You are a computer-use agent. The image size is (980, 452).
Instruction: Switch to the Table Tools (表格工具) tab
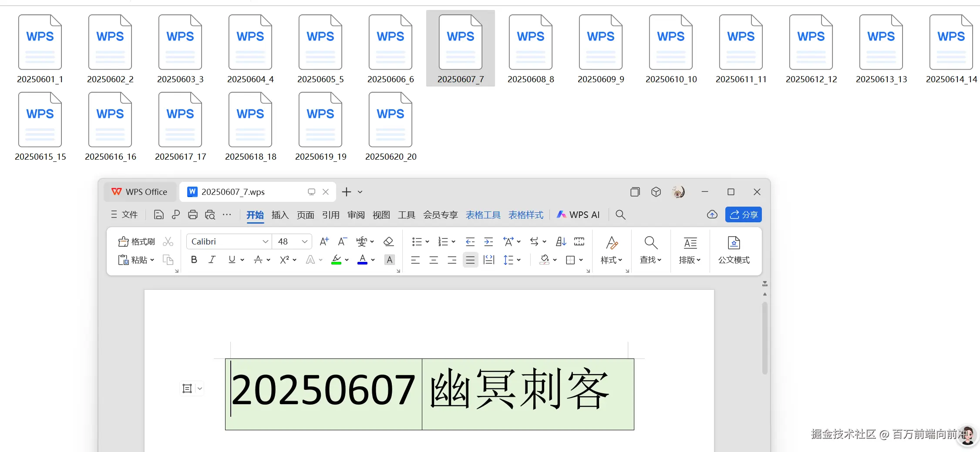(x=483, y=214)
